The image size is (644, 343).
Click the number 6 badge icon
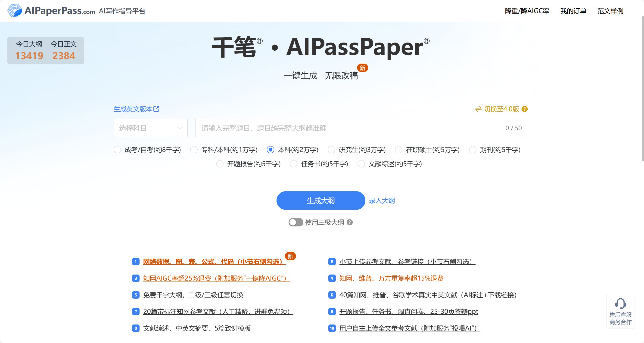click(x=332, y=295)
